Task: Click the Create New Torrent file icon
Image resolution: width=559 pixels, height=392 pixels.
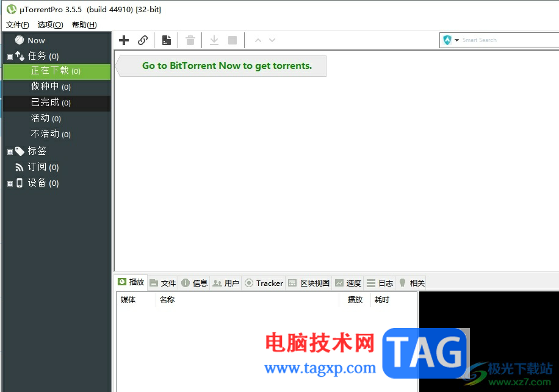Action: (x=167, y=40)
